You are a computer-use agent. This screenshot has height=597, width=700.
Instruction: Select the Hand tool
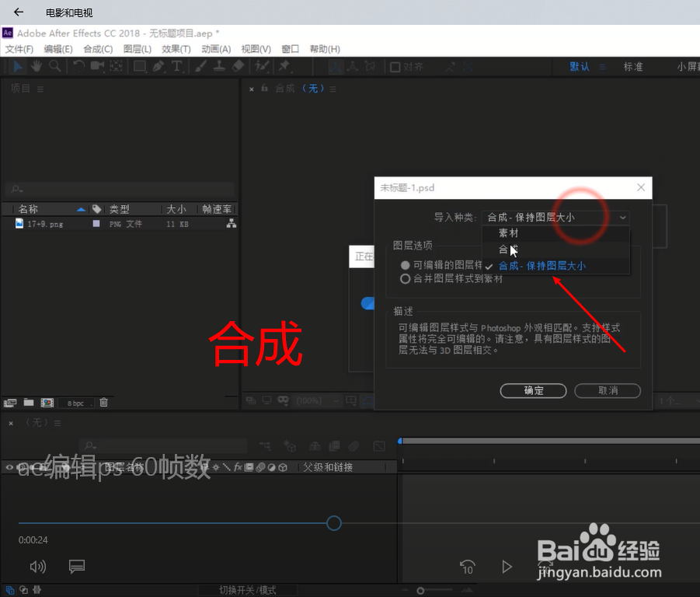(x=37, y=67)
